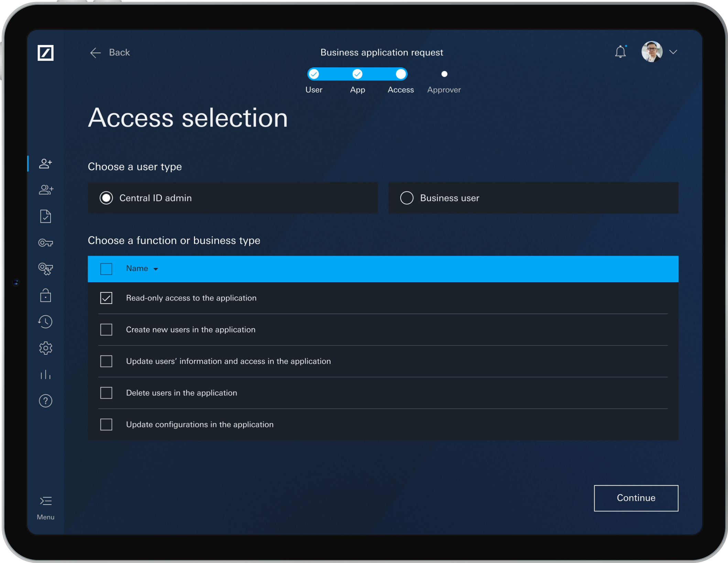This screenshot has height=563, width=728.
Task: Click the add single user sidebar icon
Action: click(x=45, y=164)
